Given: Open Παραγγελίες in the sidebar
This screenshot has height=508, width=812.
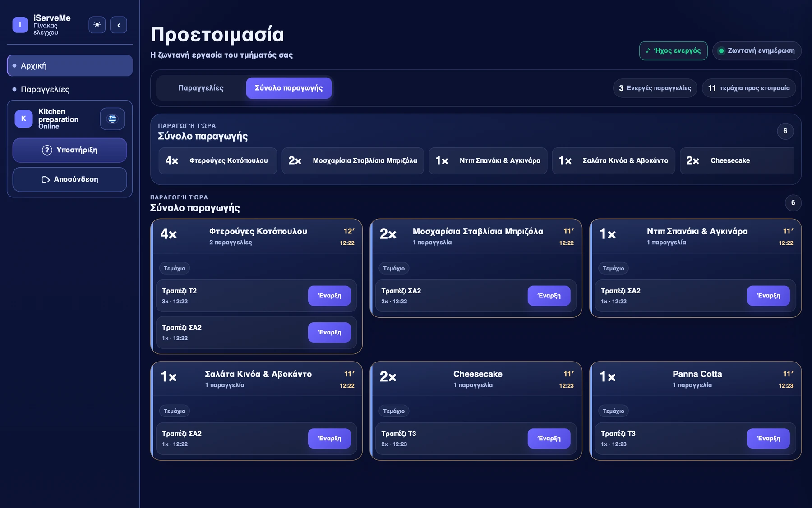Looking at the screenshot, I should 70,89.
